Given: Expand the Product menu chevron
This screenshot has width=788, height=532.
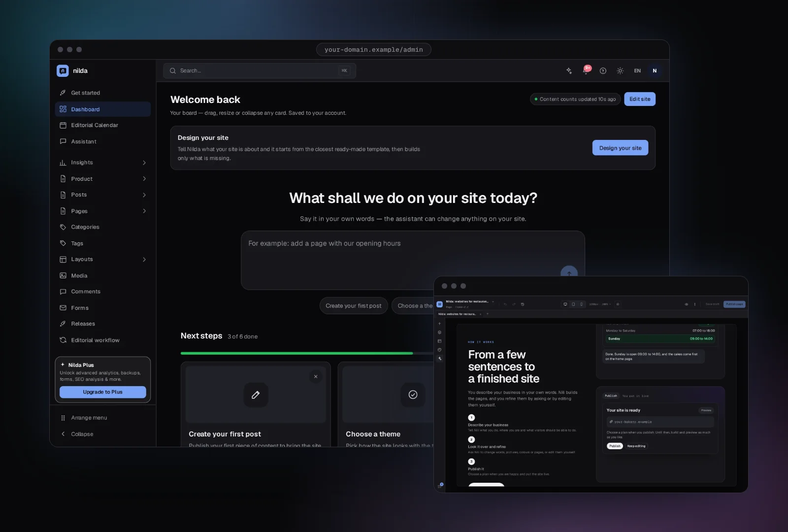Looking at the screenshot, I should point(144,179).
